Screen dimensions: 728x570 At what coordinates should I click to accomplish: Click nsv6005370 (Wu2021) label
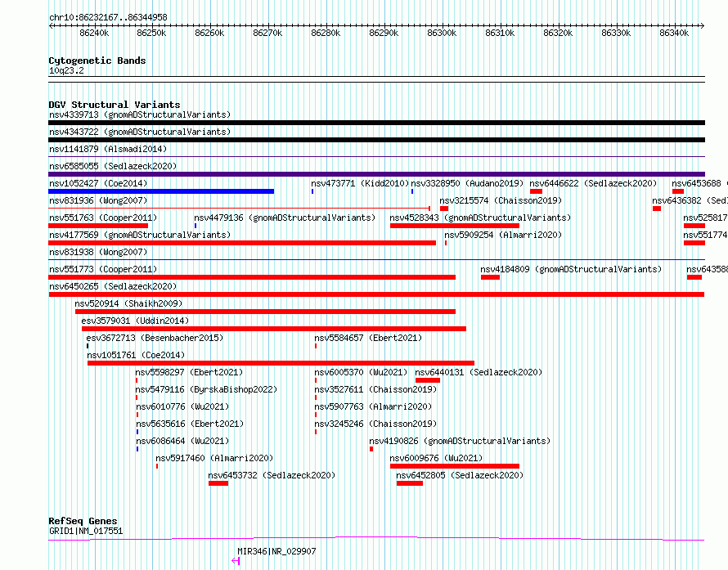click(361, 372)
